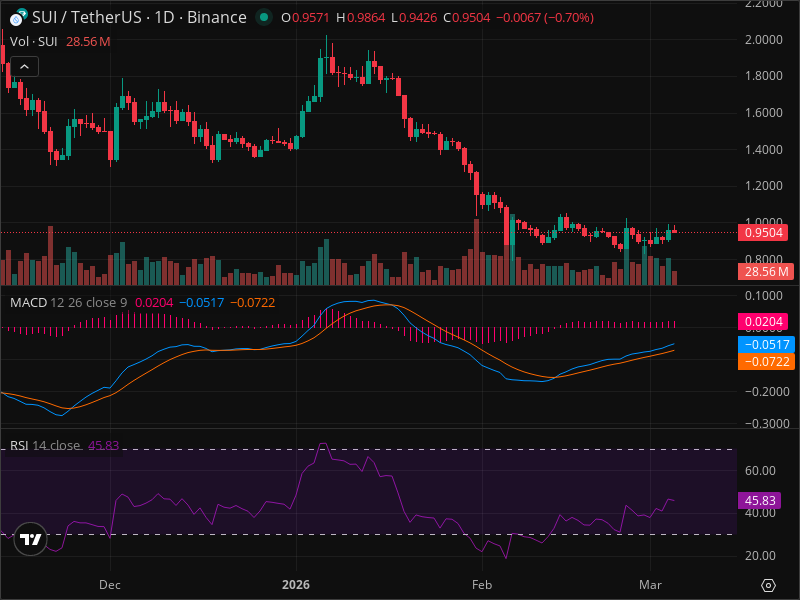Select the RSI 14 close legend
The width and height of the screenshot is (800, 600).
[45, 445]
